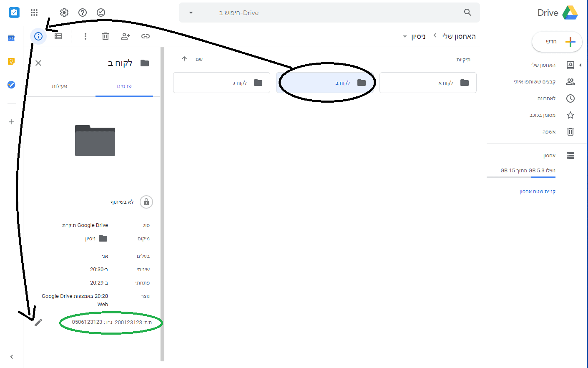Expand the My Drive tree arrow

coord(580,65)
